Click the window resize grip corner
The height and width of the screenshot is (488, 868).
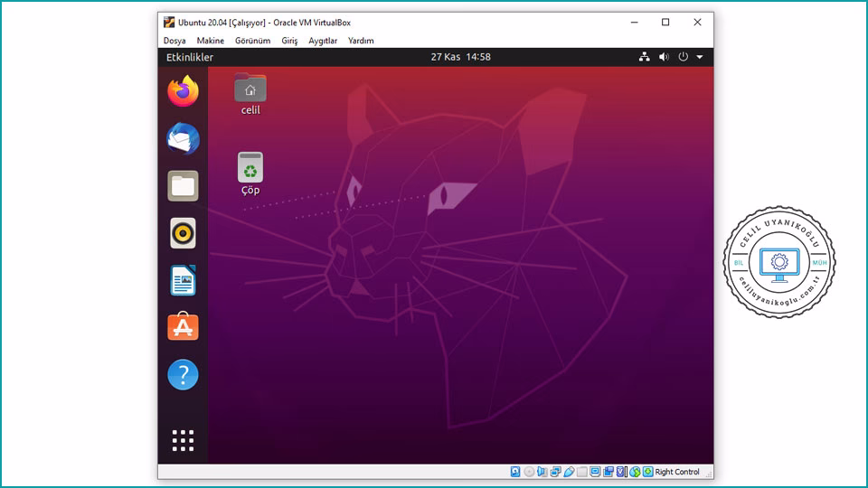point(709,474)
